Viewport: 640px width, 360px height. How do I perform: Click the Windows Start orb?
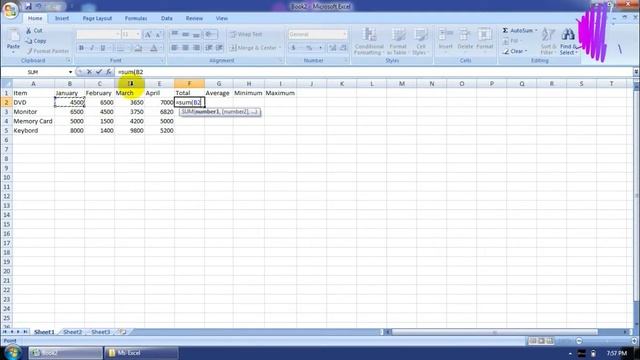(x=12, y=352)
